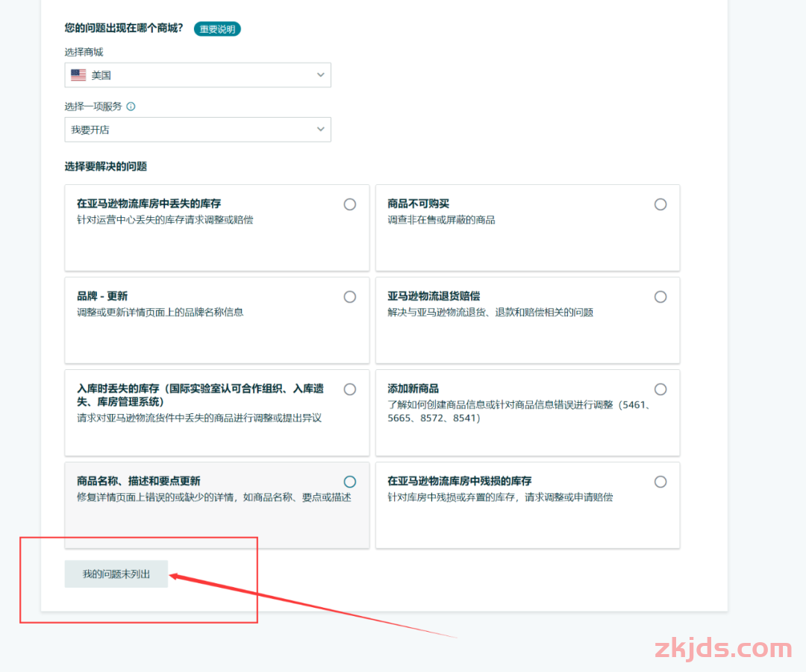Viewport: 806px width, 672px height.
Task: Click the heading 品牌 - 更新
Action: (102, 296)
